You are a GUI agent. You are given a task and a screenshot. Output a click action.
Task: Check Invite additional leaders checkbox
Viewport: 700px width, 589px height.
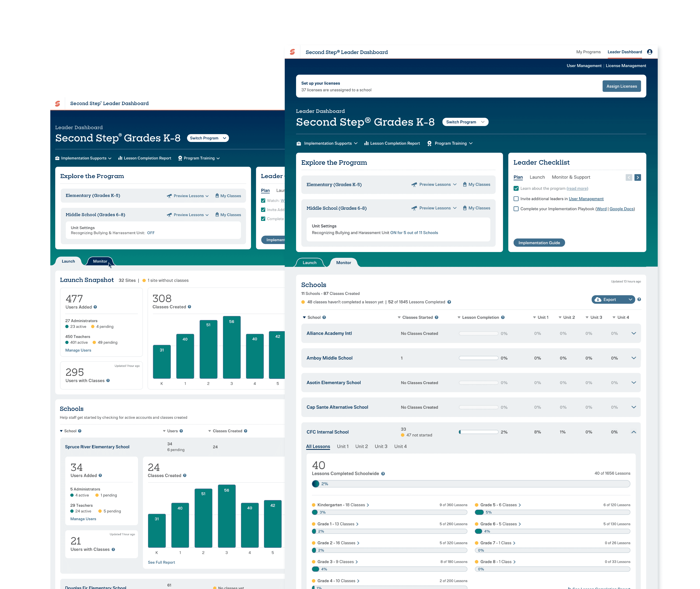pos(516,199)
